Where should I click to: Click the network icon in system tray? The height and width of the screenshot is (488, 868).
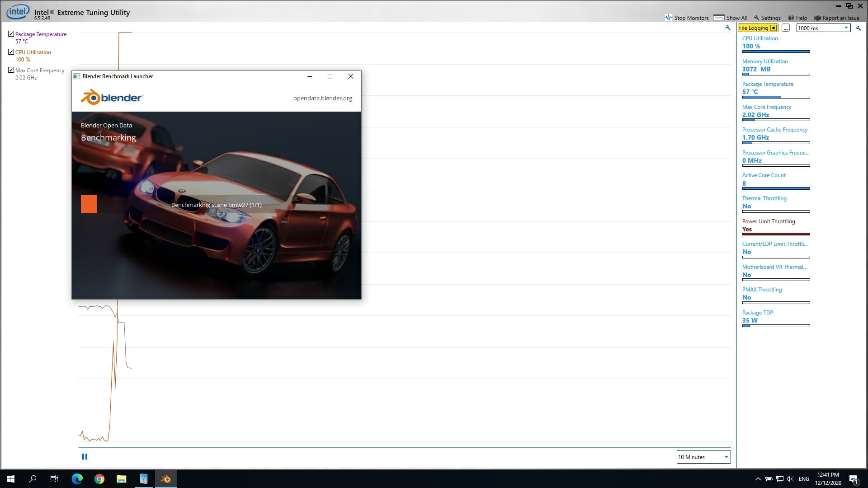[x=780, y=479]
